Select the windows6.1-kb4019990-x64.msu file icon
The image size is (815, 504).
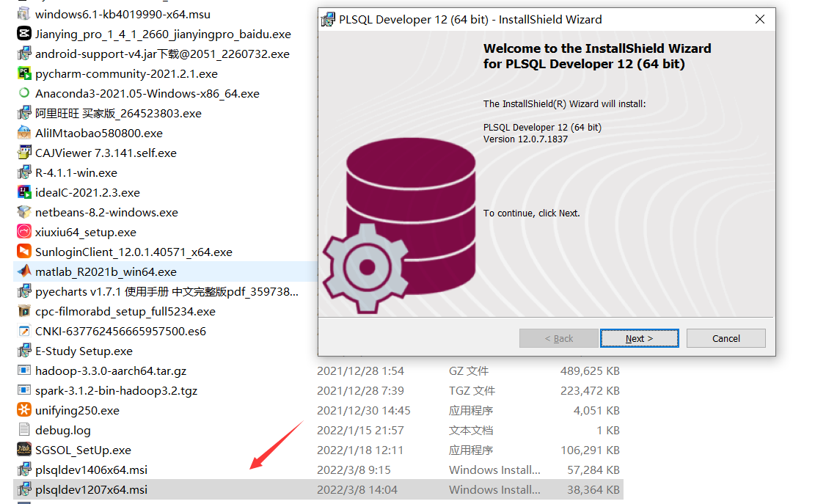(x=24, y=14)
